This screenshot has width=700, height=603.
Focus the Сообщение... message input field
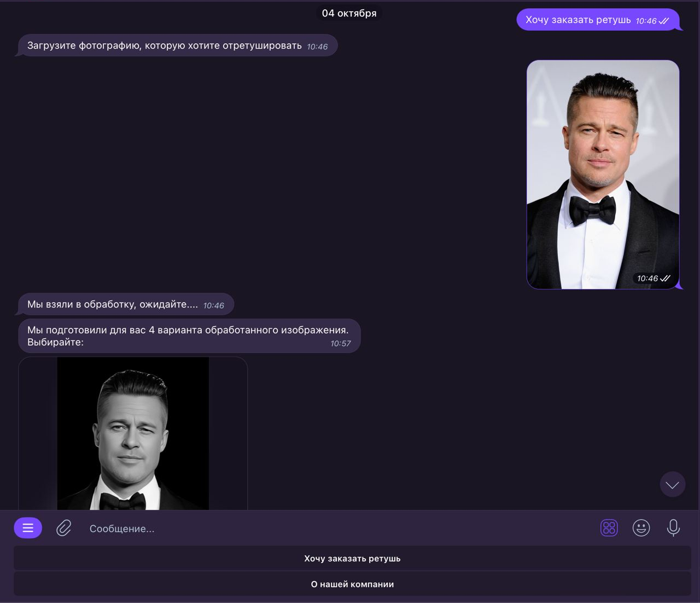(339, 529)
